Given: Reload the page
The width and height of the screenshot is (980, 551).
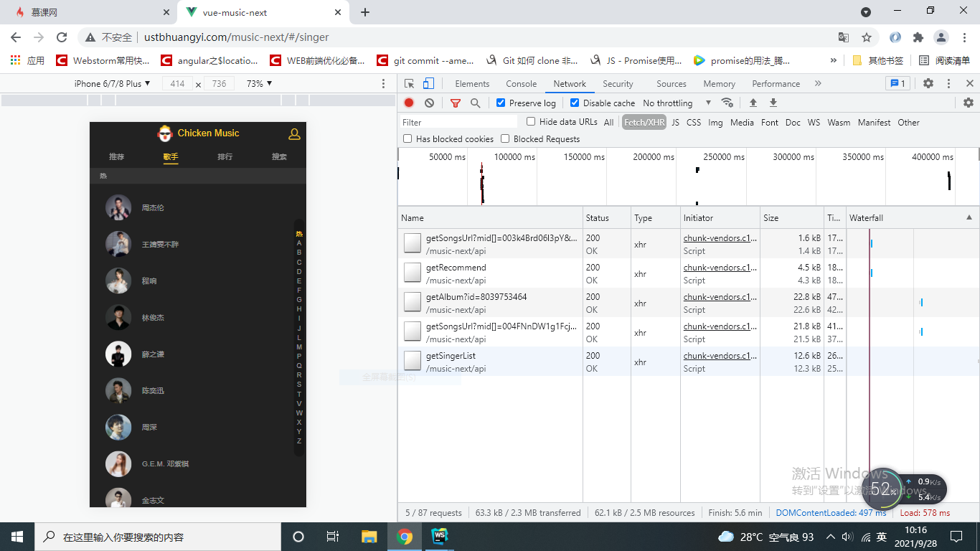Looking at the screenshot, I should [62, 37].
